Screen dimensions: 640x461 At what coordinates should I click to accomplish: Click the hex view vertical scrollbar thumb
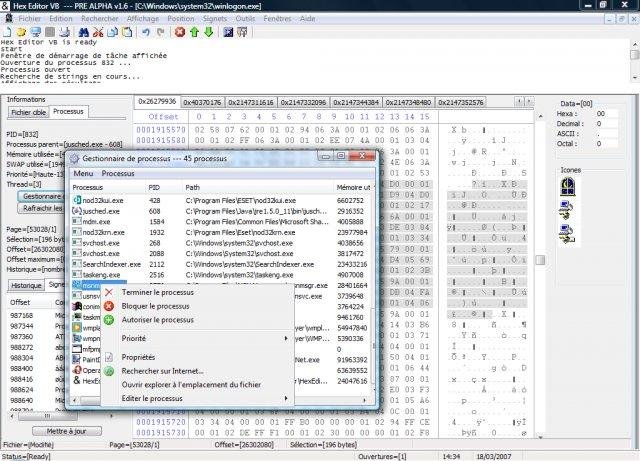540,260
